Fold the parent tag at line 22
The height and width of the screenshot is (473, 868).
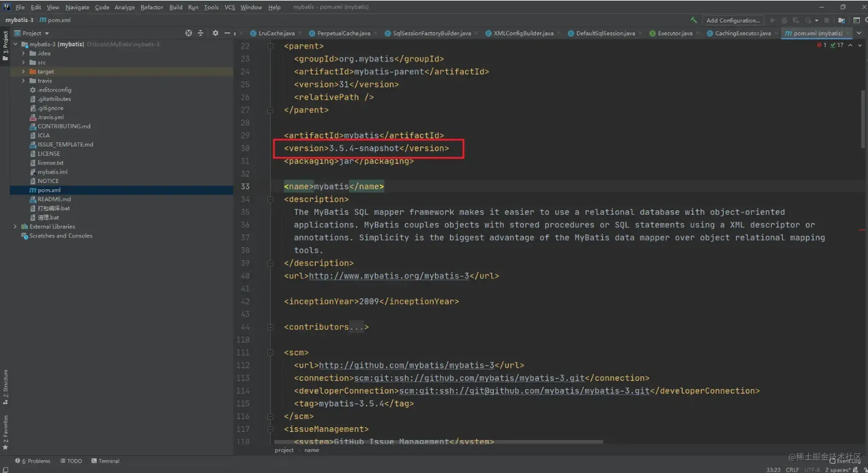coord(270,46)
